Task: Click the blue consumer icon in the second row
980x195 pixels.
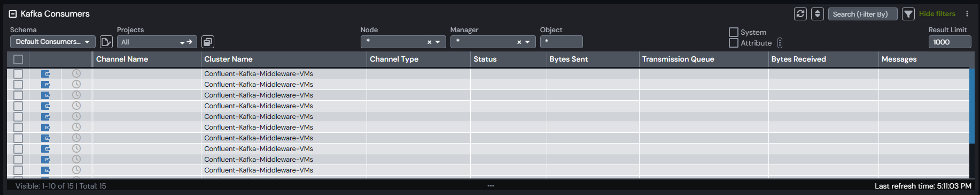Action: click(45, 85)
